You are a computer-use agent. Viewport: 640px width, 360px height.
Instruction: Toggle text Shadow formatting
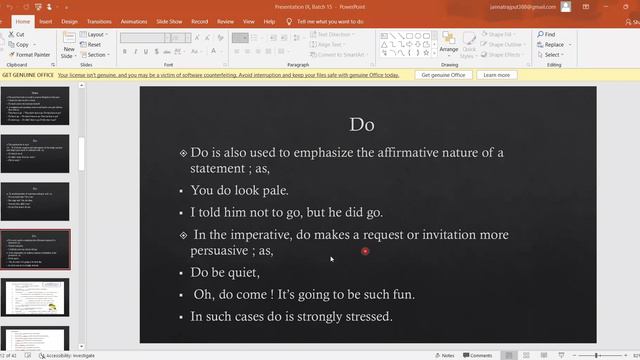156,51
